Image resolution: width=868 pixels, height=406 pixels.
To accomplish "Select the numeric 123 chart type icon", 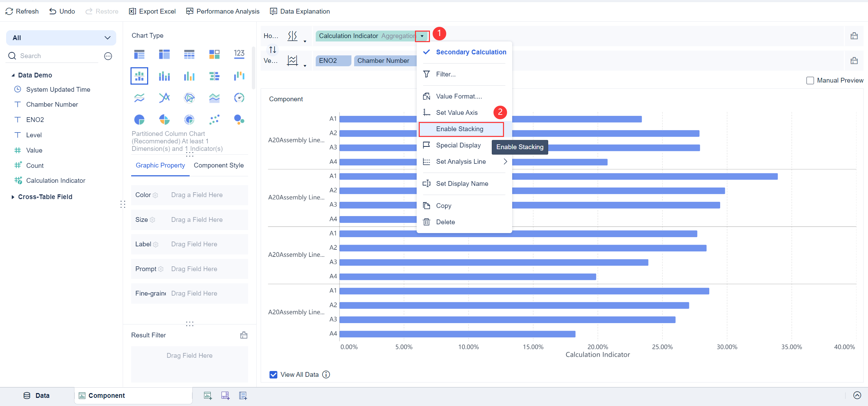I will (239, 54).
